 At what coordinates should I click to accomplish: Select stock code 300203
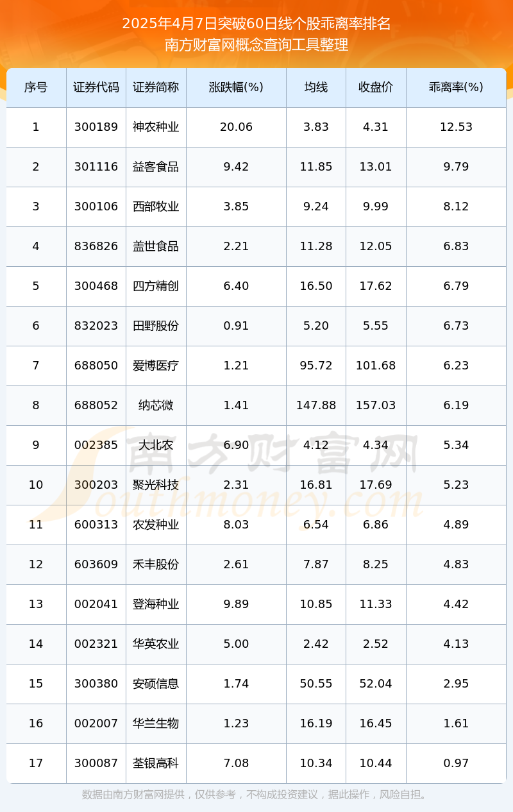96,485
